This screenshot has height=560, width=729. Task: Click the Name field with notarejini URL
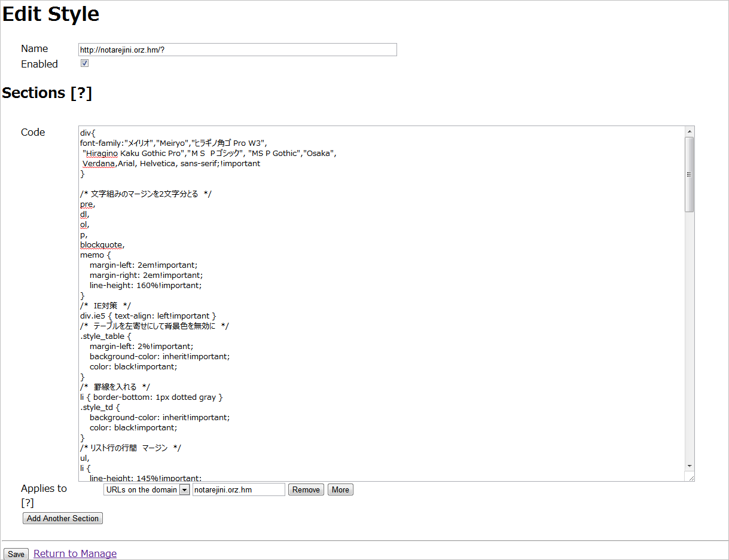click(x=237, y=50)
